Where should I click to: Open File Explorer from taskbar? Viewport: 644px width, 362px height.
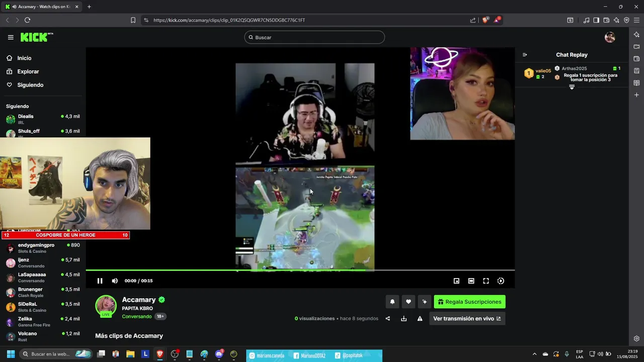[130, 354]
